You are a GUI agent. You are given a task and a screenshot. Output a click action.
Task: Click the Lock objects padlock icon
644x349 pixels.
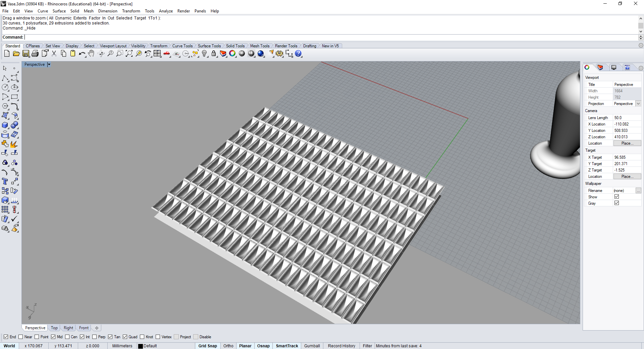click(214, 54)
